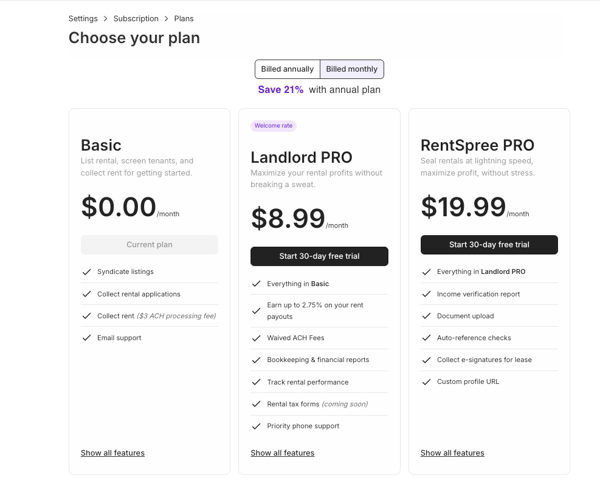Screen dimensions: 600x486
Task: Click checkmark next to Income verification report
Action: pyautogui.click(x=427, y=294)
